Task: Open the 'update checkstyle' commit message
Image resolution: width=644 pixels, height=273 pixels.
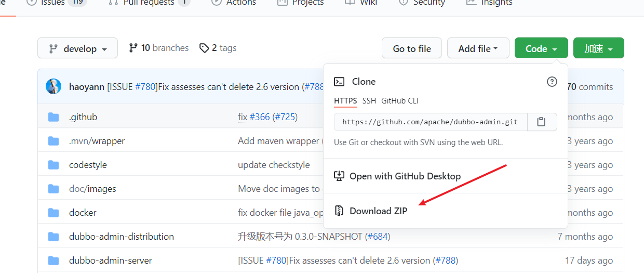Action: (x=274, y=165)
